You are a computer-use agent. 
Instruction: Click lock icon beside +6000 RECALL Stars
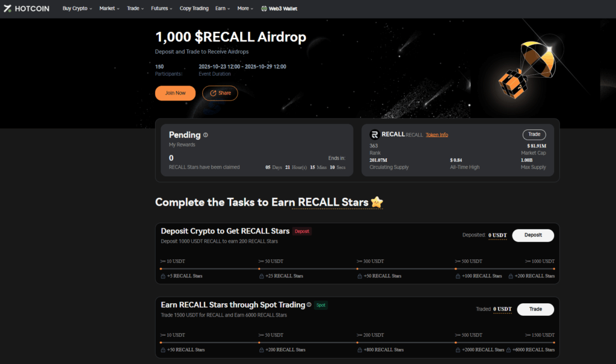[509, 350]
